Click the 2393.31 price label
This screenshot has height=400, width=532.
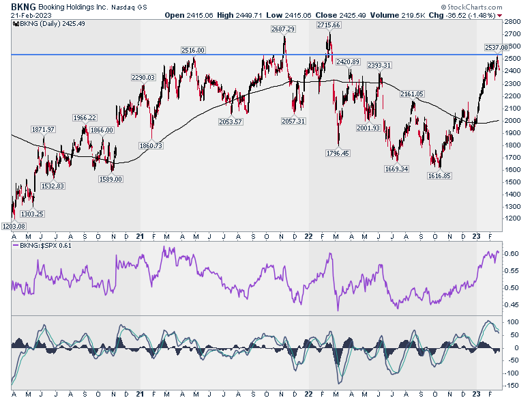(379, 66)
